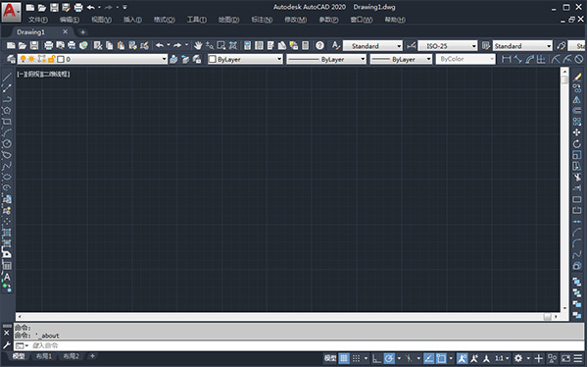Select the Linear dimension tool
This screenshot has width=588, height=367.
point(507,59)
